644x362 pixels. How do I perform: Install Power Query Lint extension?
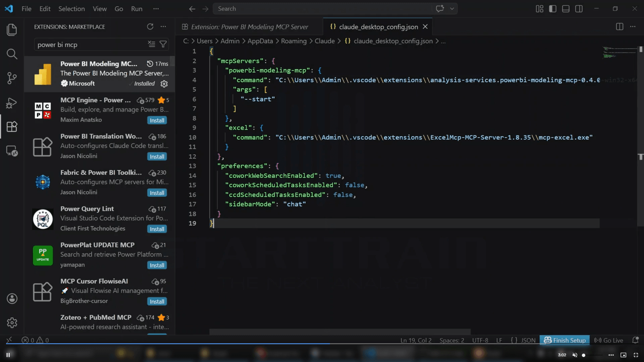(157, 229)
